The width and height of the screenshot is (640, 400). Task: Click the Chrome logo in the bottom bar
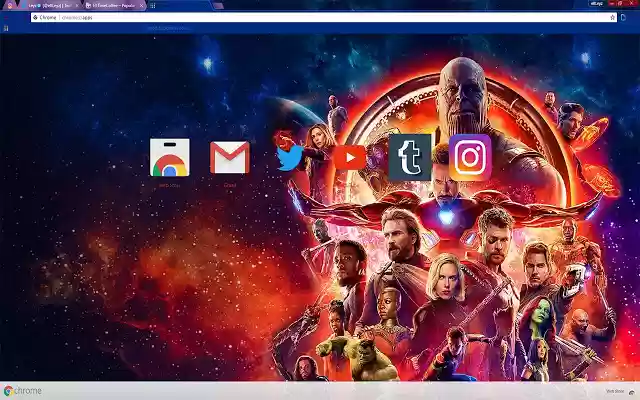point(22,391)
